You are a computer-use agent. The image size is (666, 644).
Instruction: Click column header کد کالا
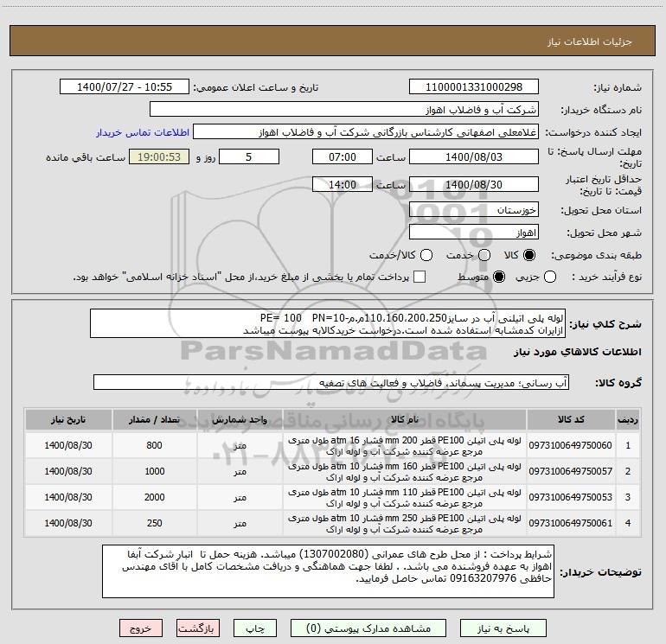click(571, 419)
